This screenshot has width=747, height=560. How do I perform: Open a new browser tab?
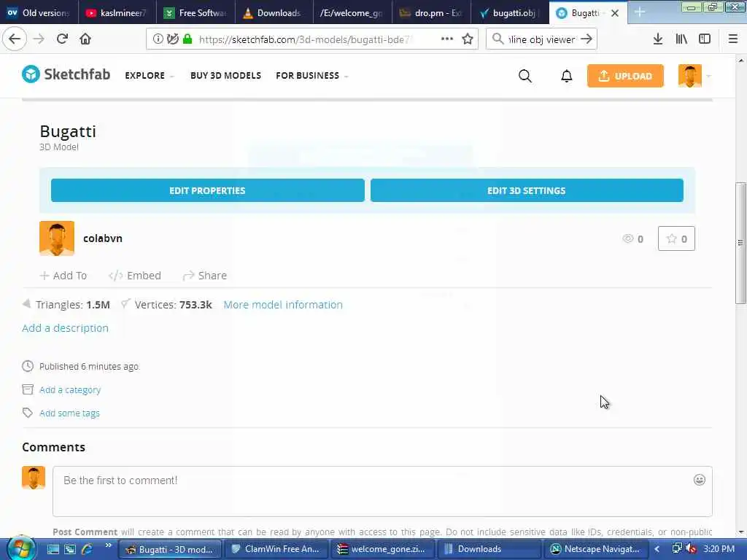(x=639, y=13)
